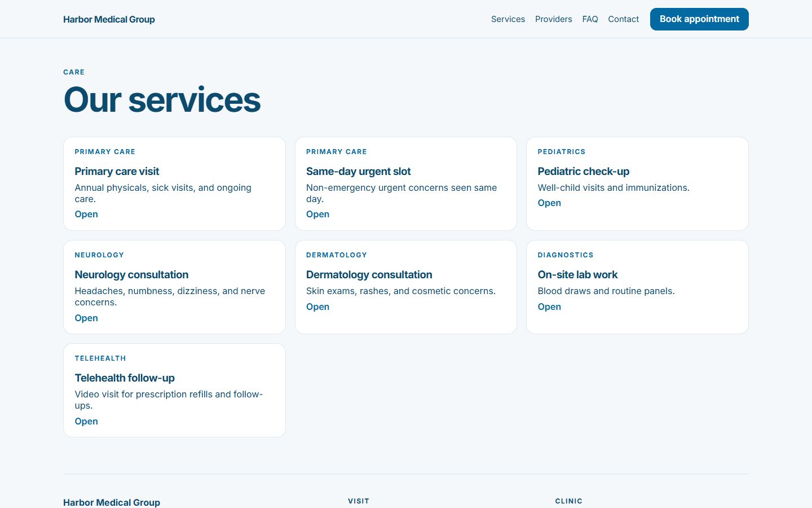Open the On-site lab work link
Image resolution: width=812 pixels, height=508 pixels.
549,307
